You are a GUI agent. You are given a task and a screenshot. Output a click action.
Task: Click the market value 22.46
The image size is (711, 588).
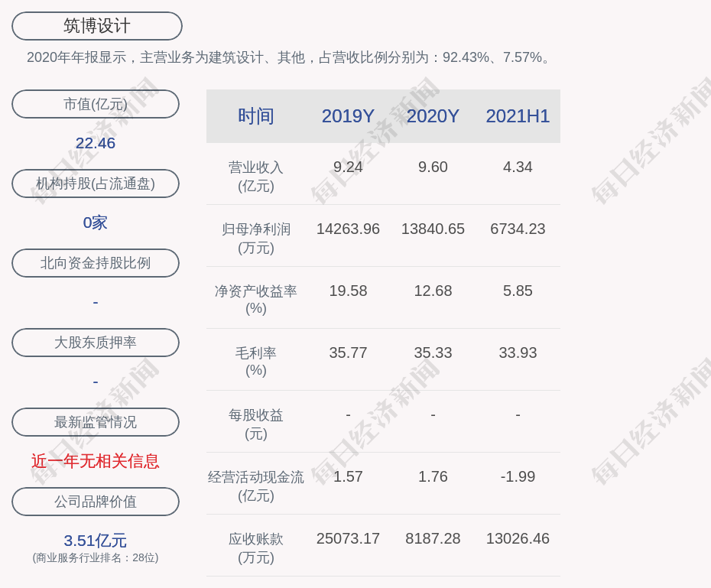click(96, 143)
